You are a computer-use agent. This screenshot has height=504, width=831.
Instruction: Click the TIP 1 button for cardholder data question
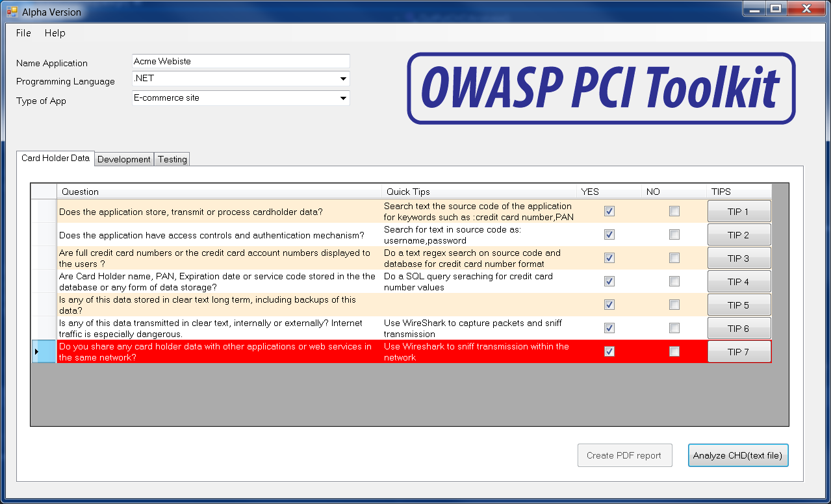click(739, 210)
